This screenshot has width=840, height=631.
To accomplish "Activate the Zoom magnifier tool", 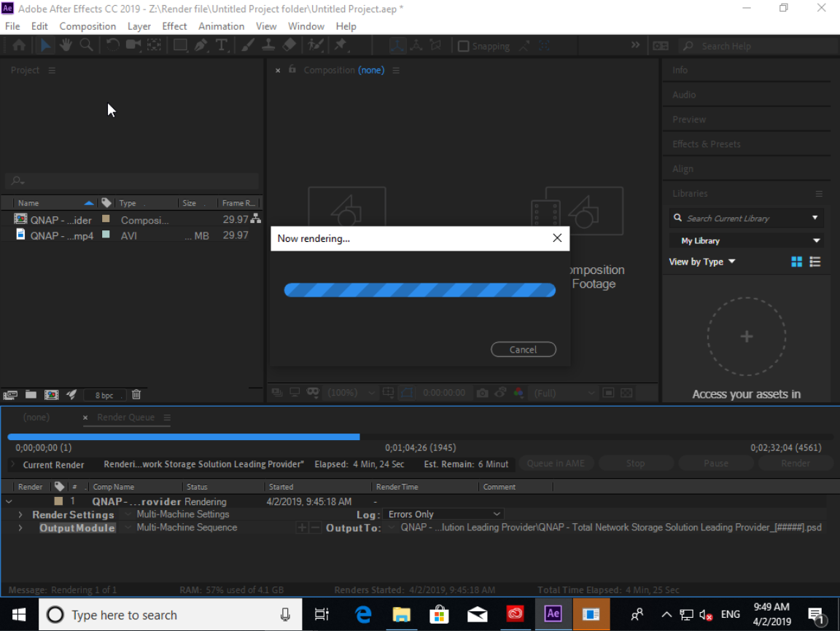I will 86,45.
